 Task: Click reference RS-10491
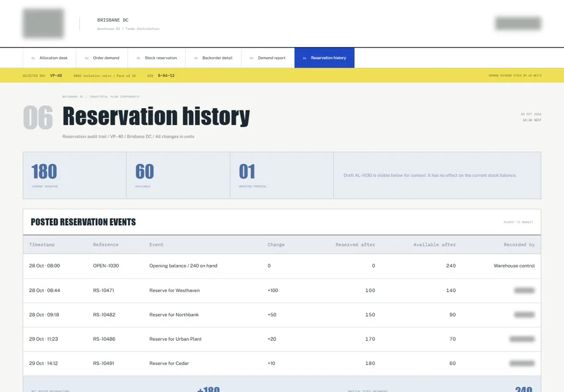103,363
